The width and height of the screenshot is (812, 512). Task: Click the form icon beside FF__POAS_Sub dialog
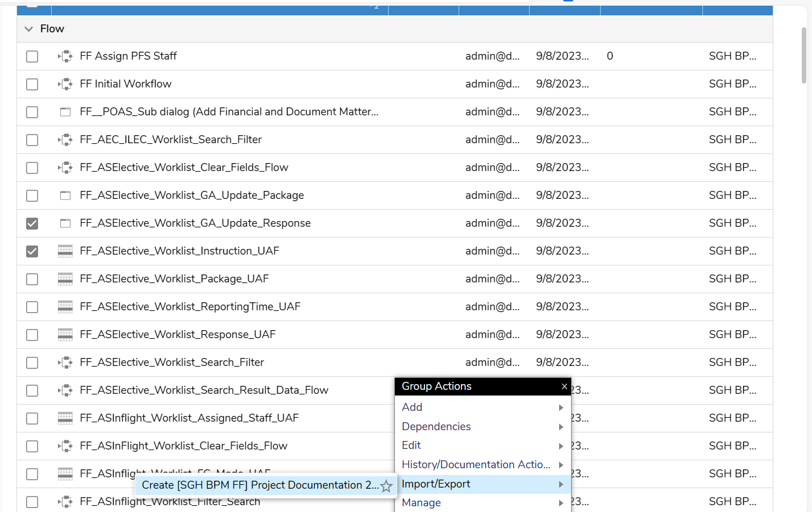pos(65,112)
